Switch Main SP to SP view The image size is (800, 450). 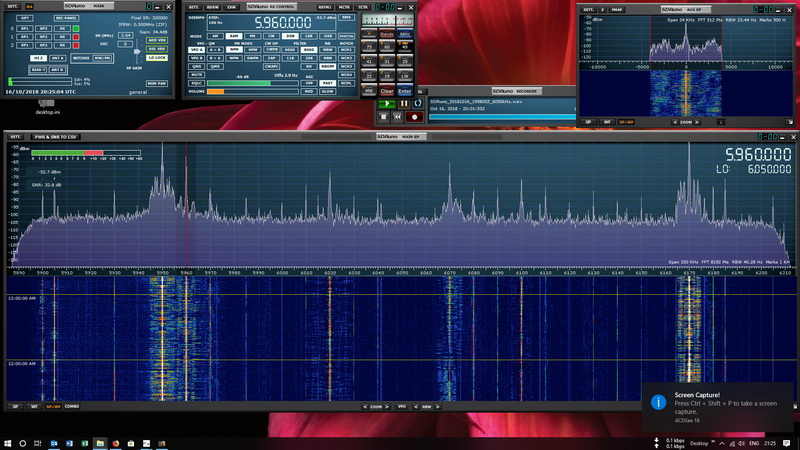[15, 407]
